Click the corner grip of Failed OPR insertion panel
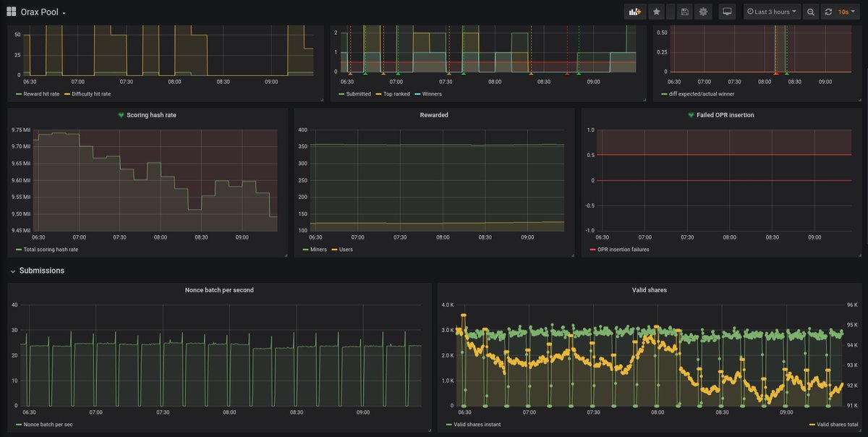Viewport: 868px width, 437px height. [859, 255]
